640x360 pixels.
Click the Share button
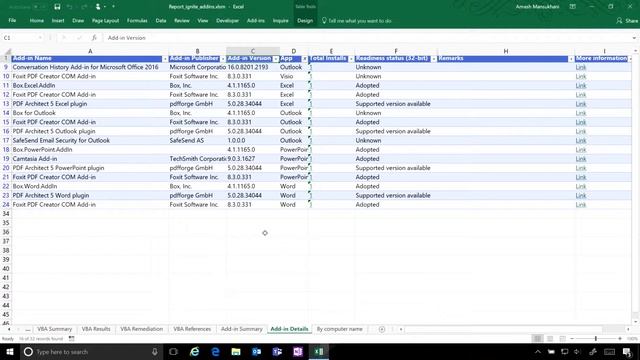[x=627, y=20]
